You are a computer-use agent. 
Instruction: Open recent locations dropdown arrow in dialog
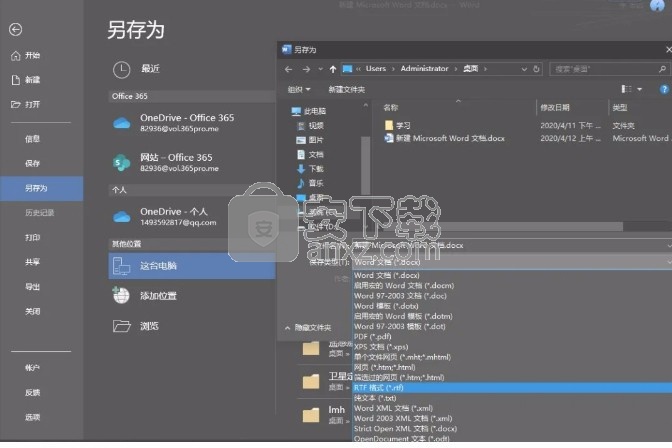[x=320, y=69]
